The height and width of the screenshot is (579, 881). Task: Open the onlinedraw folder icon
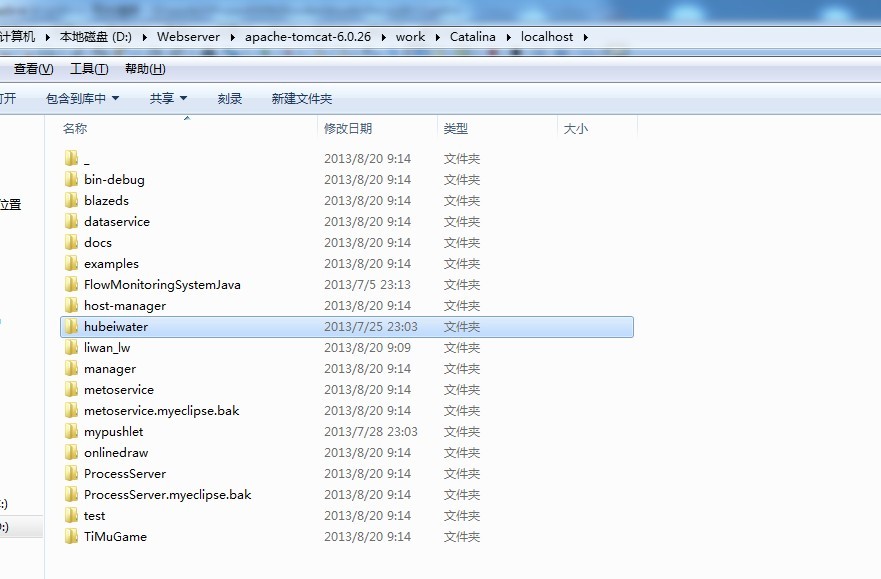pyautogui.click(x=72, y=452)
